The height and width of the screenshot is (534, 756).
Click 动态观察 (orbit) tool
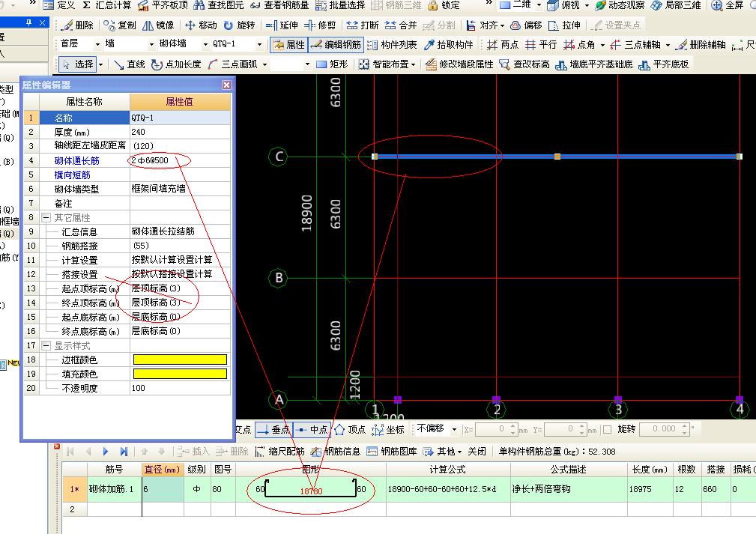pos(620,5)
